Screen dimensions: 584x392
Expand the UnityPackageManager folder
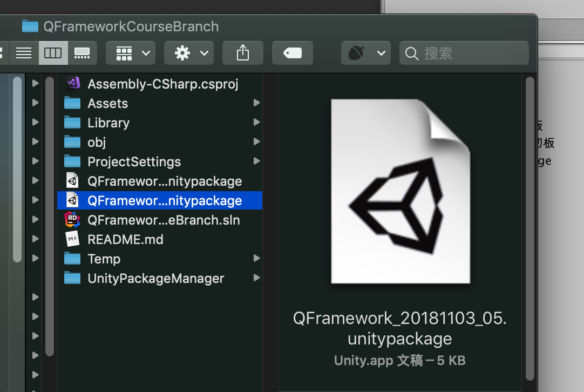[x=257, y=278]
